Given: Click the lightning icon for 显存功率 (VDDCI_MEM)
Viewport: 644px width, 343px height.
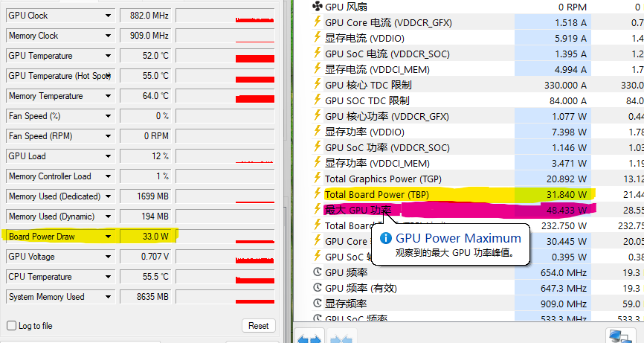Looking at the screenshot, I should tap(317, 162).
